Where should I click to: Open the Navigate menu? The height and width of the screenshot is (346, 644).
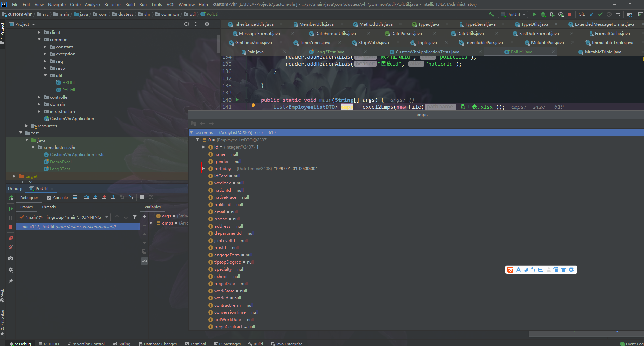coord(56,4)
